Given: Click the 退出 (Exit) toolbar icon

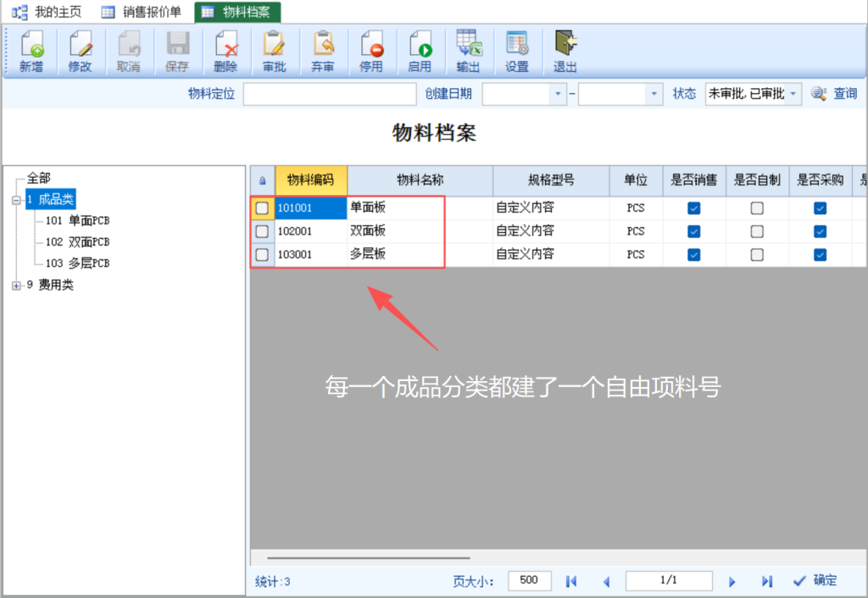Looking at the screenshot, I should pyautogui.click(x=565, y=51).
